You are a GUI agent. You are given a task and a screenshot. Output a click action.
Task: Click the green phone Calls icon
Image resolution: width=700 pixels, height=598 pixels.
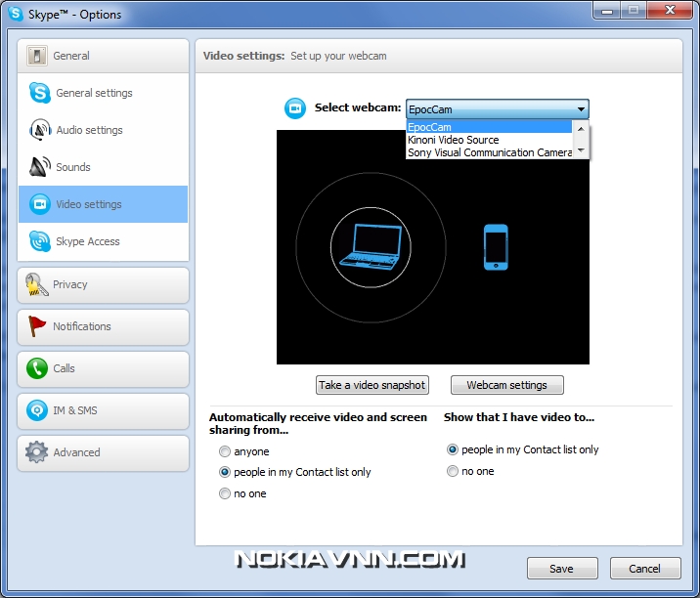pos(36,368)
